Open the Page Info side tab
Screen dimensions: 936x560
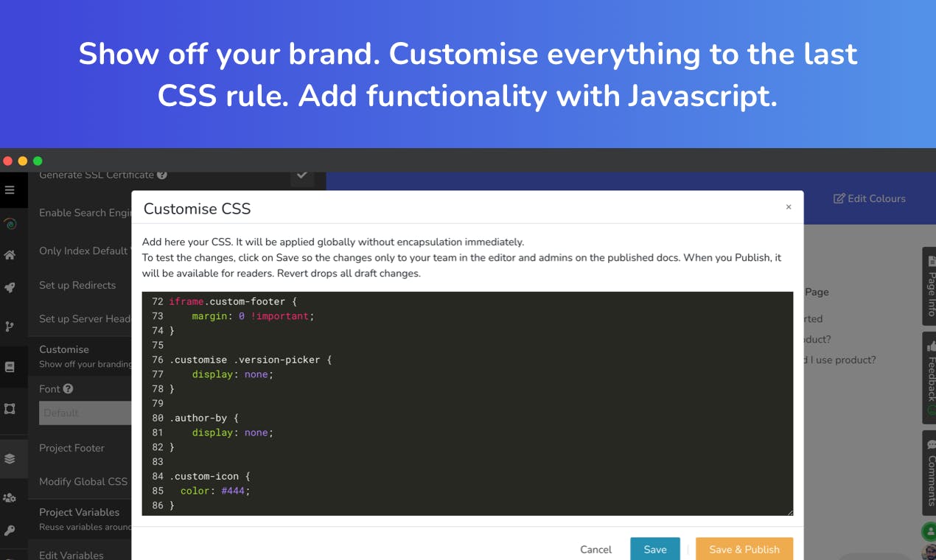point(929,286)
